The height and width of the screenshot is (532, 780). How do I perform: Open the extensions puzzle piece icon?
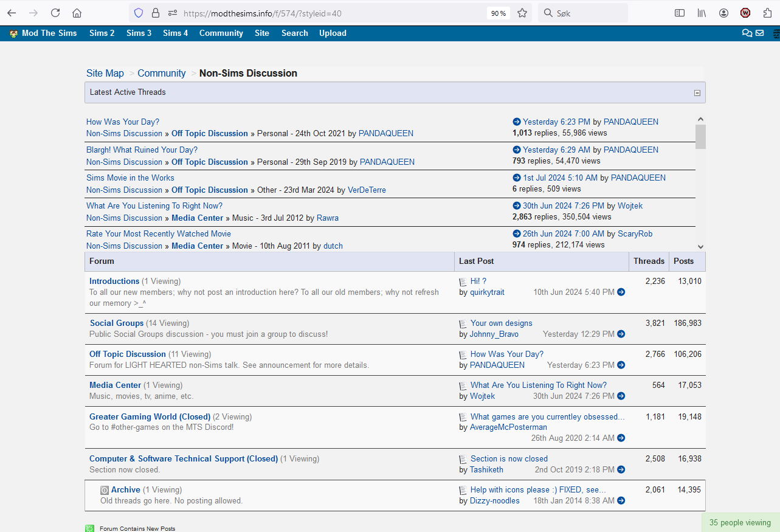tap(767, 13)
